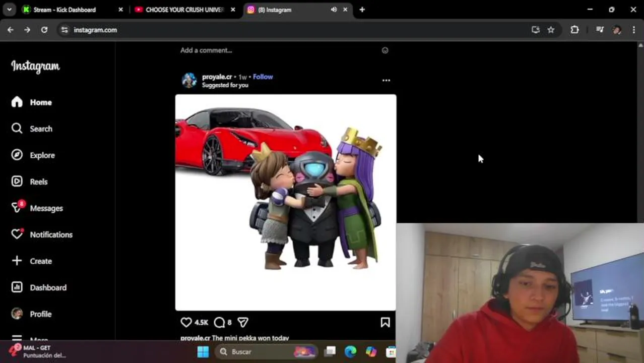Screen dimensions: 644x363
Task: Share the proyale.cr post
Action: [x=243, y=322]
